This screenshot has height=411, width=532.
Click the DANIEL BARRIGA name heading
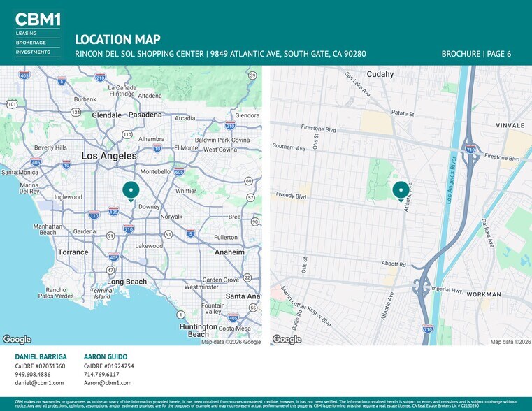41,356
